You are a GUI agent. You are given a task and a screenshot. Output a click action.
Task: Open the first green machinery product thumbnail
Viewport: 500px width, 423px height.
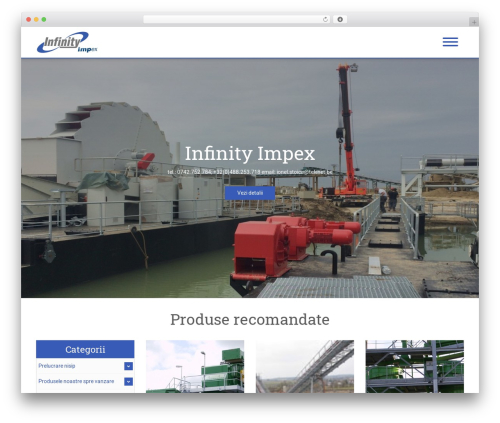(x=195, y=366)
